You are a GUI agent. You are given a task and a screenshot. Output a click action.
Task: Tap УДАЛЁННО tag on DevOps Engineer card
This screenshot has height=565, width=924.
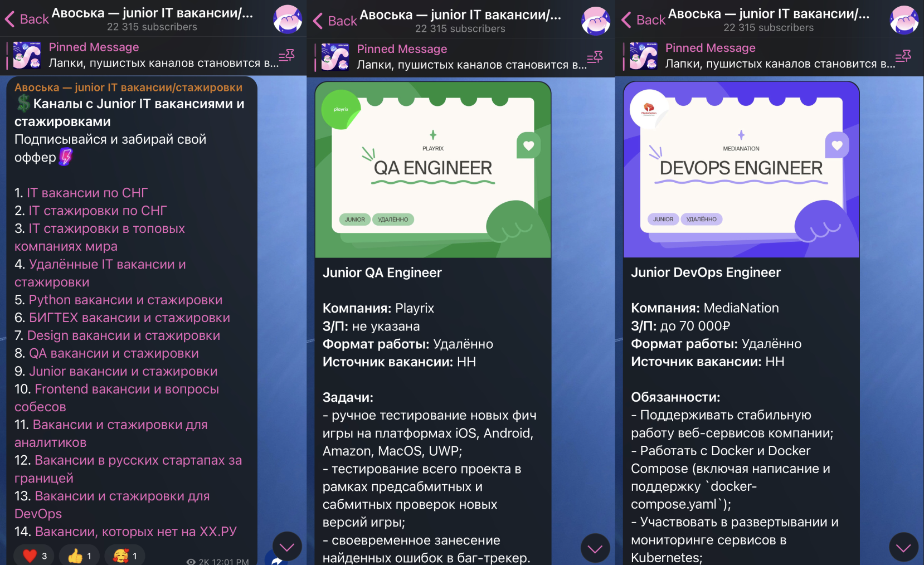coord(702,219)
